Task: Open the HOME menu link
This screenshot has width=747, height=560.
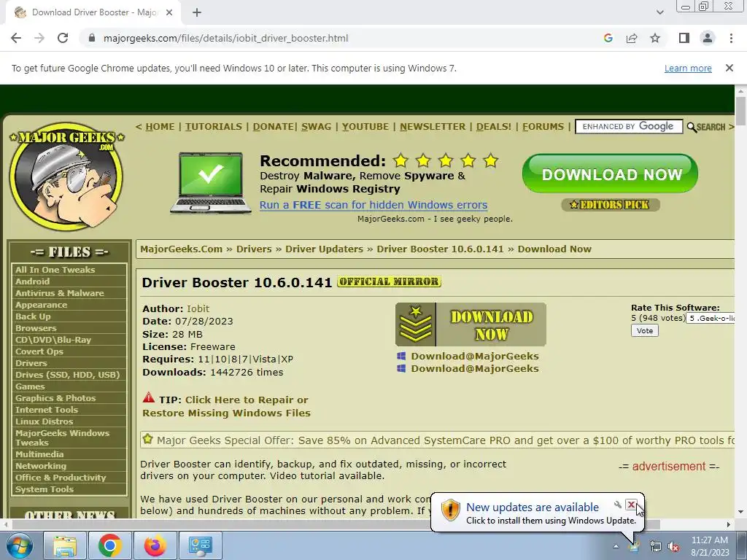Action: click(x=160, y=127)
